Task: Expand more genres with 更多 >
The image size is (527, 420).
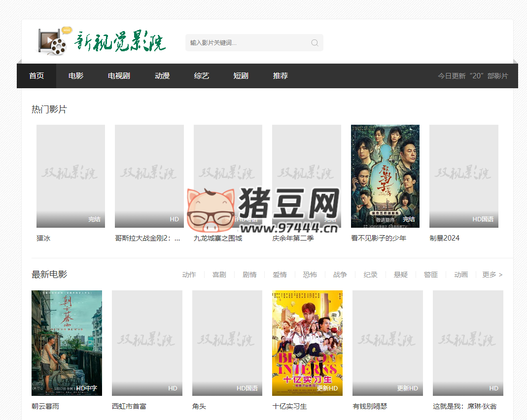Action: (x=492, y=275)
